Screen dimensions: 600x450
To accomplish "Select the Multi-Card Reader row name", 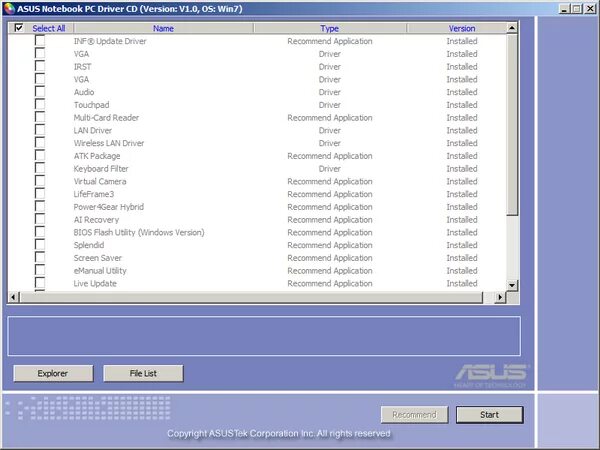I will coord(106,117).
